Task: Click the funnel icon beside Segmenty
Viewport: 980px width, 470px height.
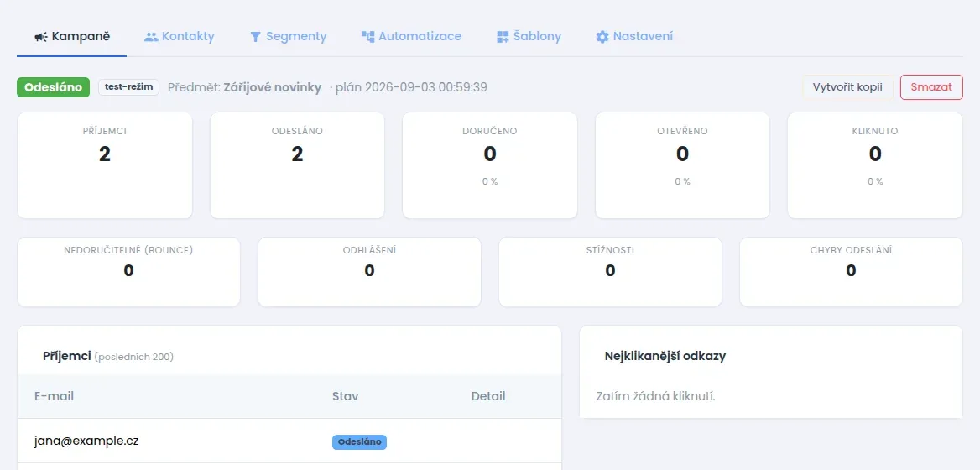Action: pyautogui.click(x=255, y=37)
